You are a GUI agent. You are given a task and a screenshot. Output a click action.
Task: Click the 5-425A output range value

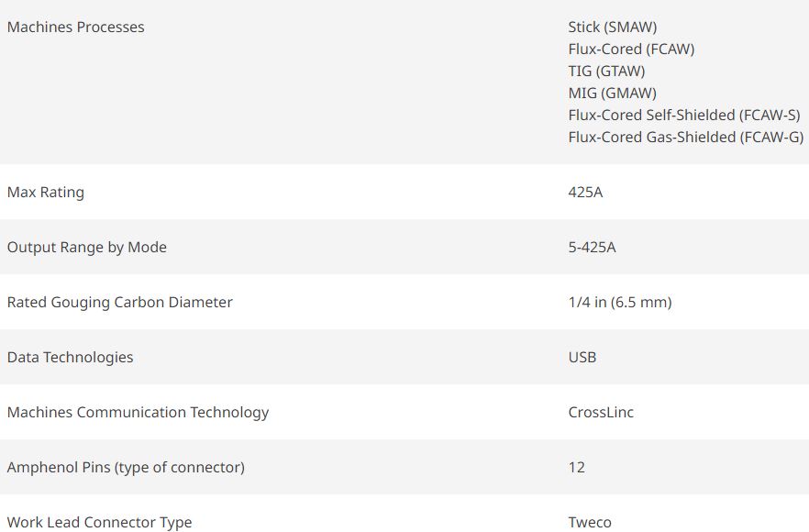[x=592, y=248]
